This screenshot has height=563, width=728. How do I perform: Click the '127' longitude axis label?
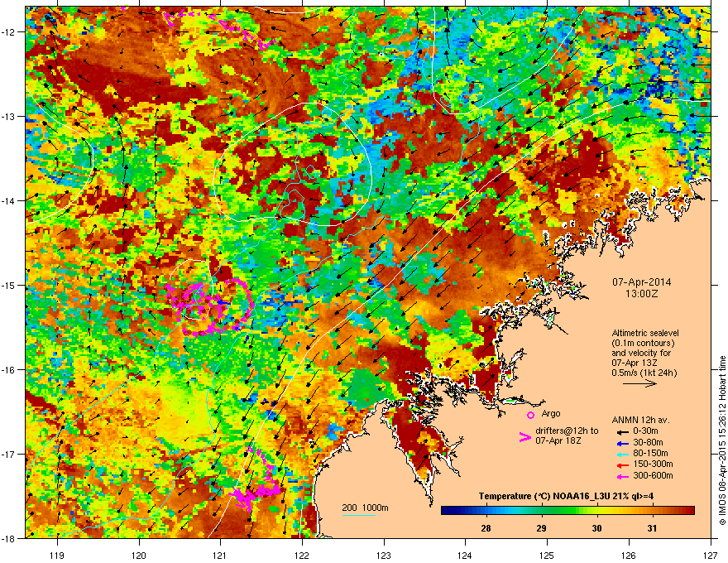tap(711, 555)
